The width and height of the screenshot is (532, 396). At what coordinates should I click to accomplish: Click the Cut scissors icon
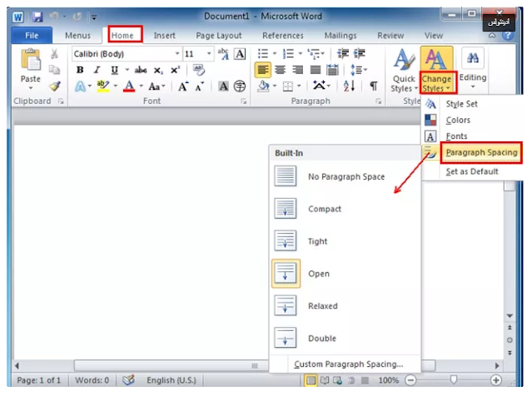(x=54, y=53)
